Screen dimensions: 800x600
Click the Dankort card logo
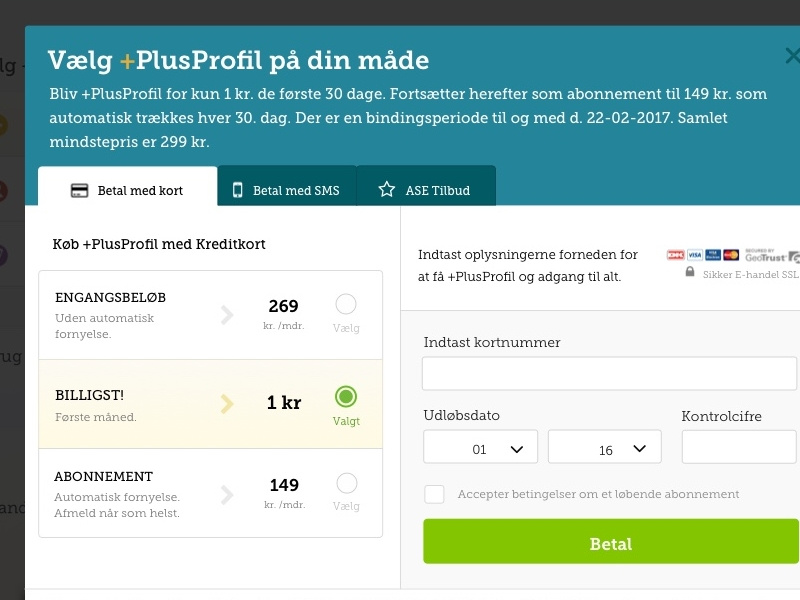[x=676, y=255]
